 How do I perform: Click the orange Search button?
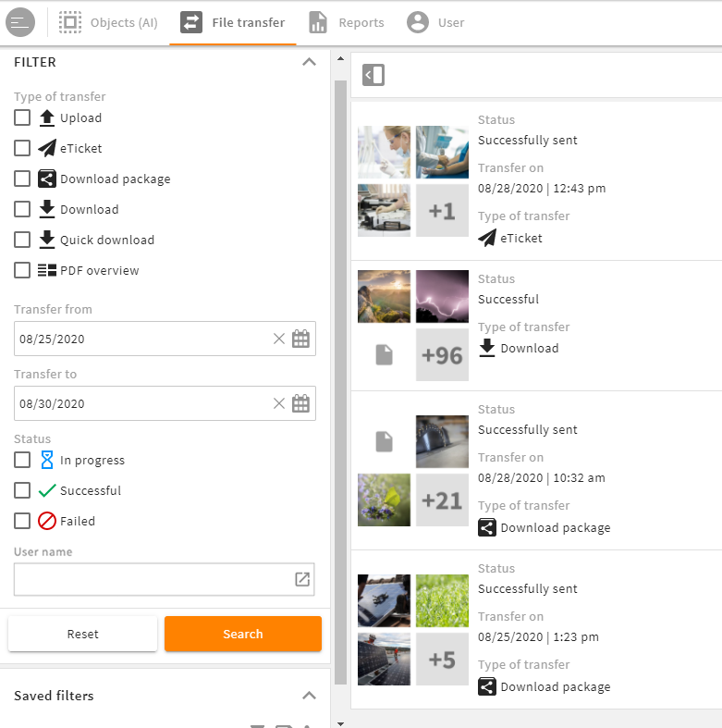pos(243,634)
